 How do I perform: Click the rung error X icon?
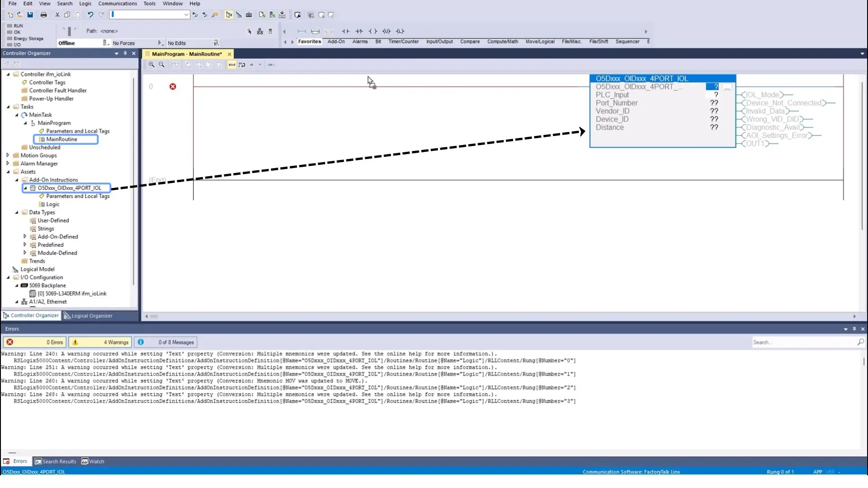[x=173, y=86]
